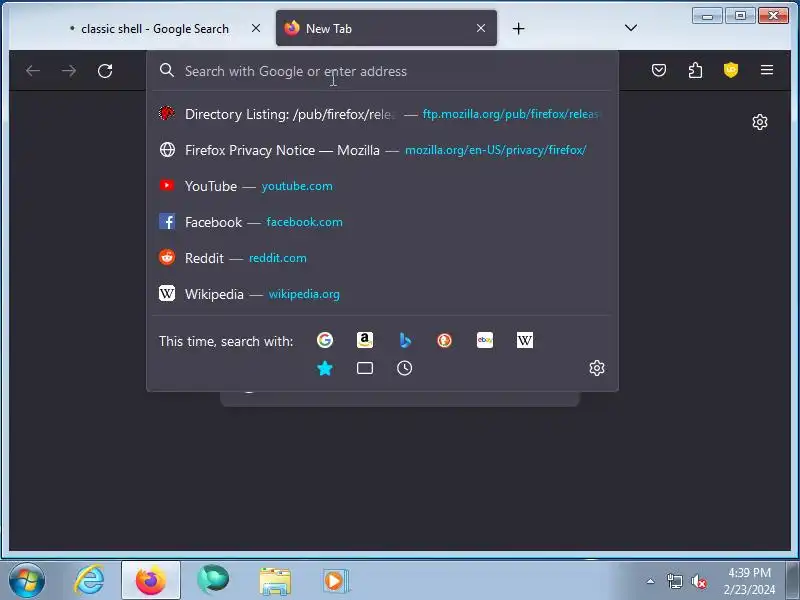Select the New Tab tab

coord(386,28)
